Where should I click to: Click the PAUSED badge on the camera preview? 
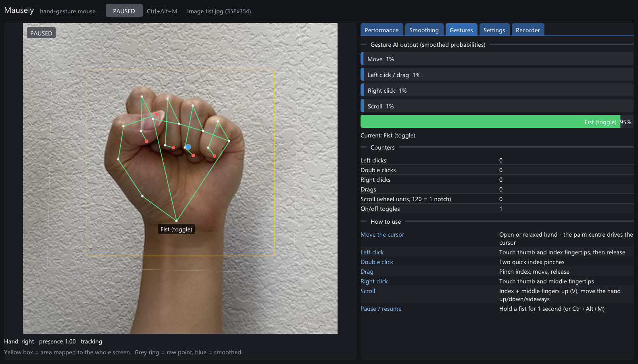(x=41, y=33)
